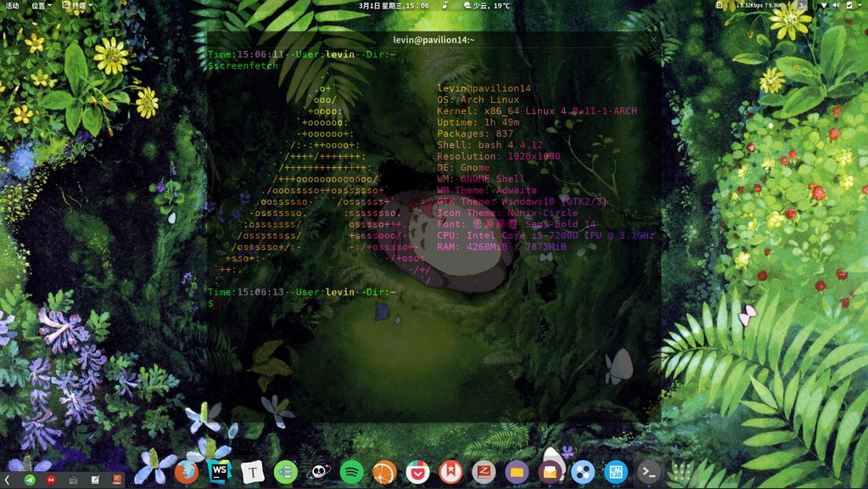Collapse the bottom-left tray with its arrow
This screenshot has height=489, width=868.
7,480
